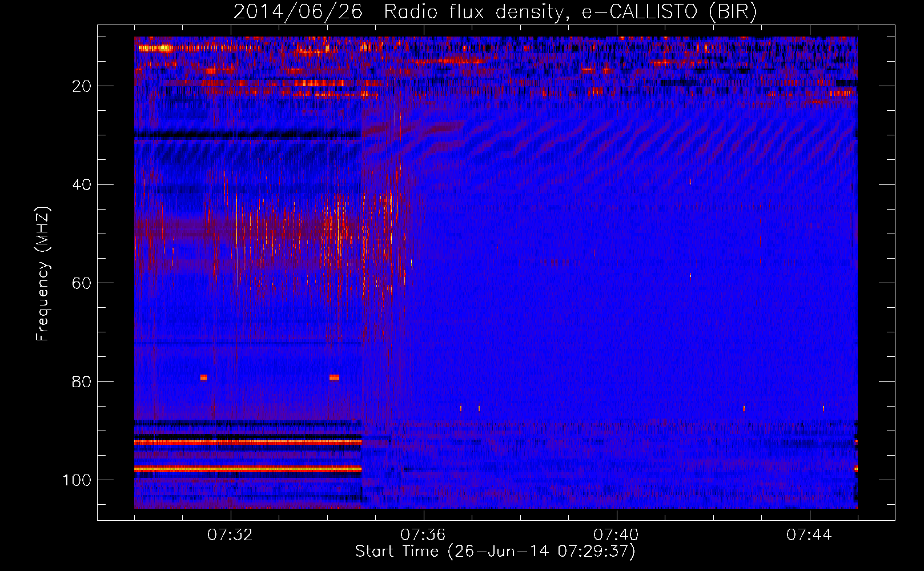Click the 'Start Time (26-Jun-14 07:29:37)' label
Screen dimensions: 924x571
[x=495, y=552]
